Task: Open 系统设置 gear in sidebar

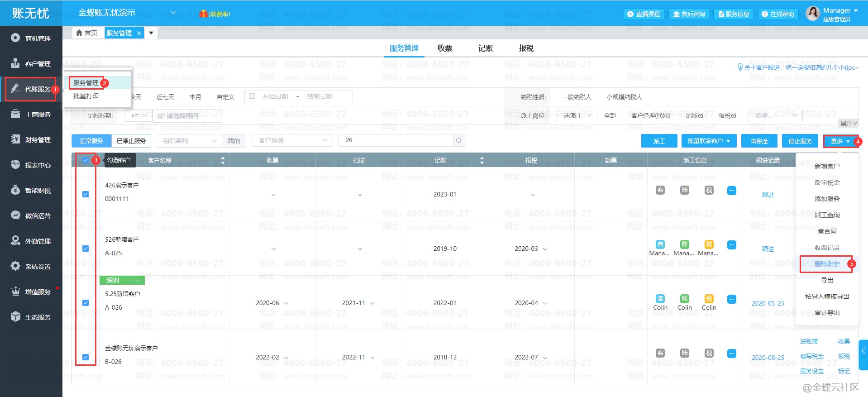Action: 15,266
